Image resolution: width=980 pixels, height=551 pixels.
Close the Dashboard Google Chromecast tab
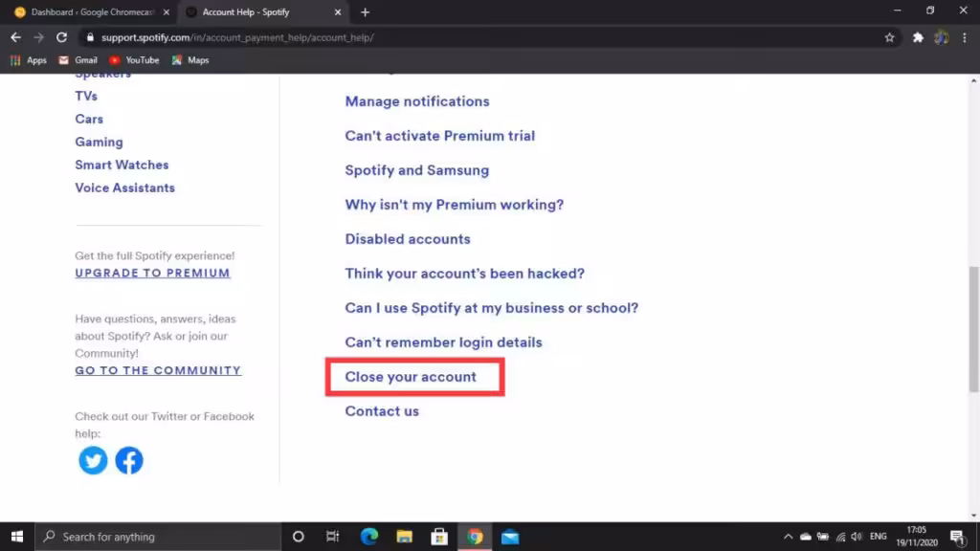tap(167, 11)
